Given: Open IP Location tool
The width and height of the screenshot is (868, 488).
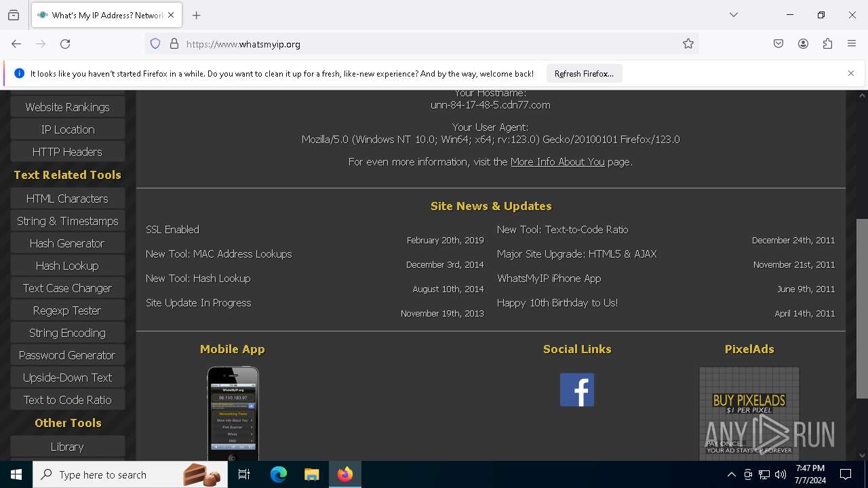Looking at the screenshot, I should tap(67, 129).
